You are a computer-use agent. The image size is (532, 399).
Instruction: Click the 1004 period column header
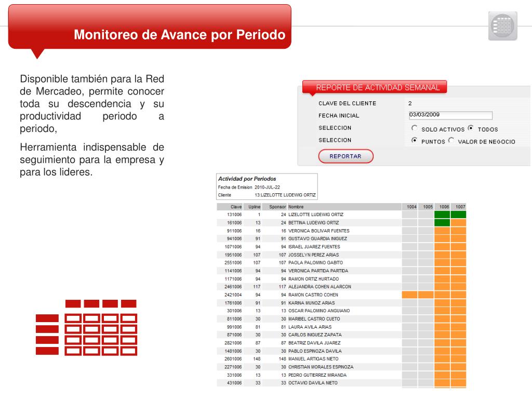(x=410, y=207)
